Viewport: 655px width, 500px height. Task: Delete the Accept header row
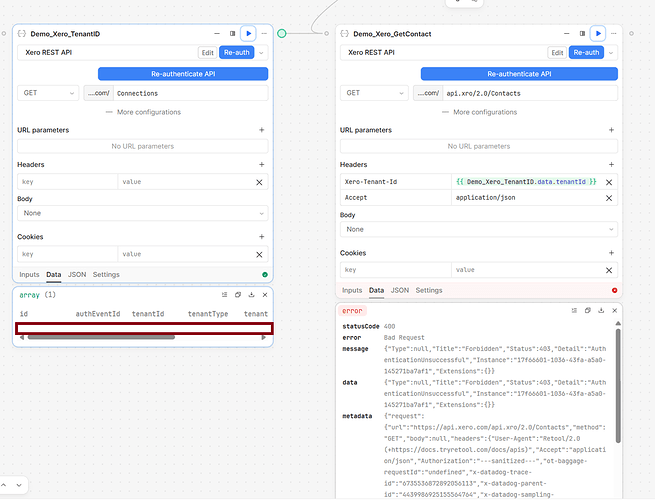click(608, 198)
